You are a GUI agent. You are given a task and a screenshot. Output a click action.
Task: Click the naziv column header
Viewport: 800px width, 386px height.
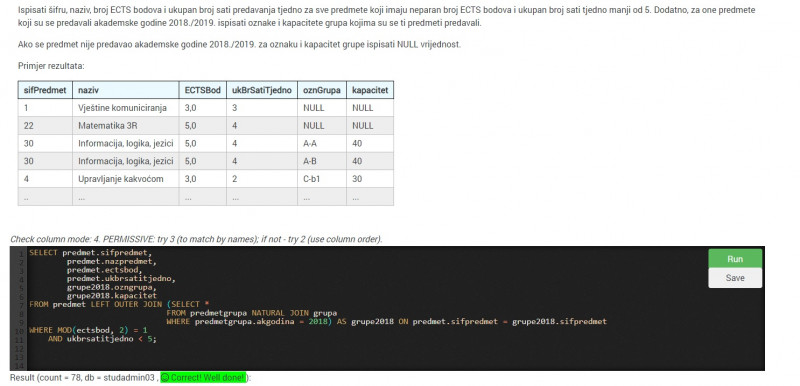point(126,90)
